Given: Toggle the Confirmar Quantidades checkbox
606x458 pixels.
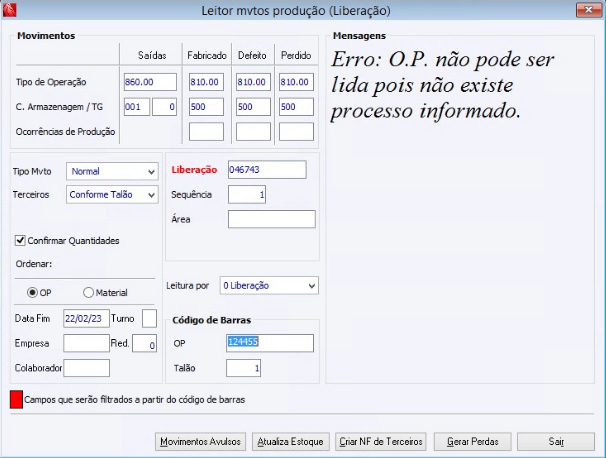Looking at the screenshot, I should click(20, 240).
